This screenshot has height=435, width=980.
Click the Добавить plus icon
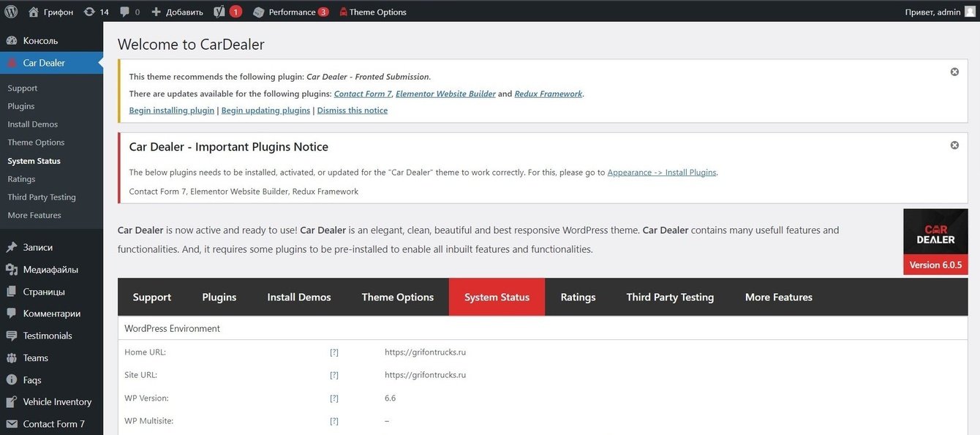(x=156, y=12)
